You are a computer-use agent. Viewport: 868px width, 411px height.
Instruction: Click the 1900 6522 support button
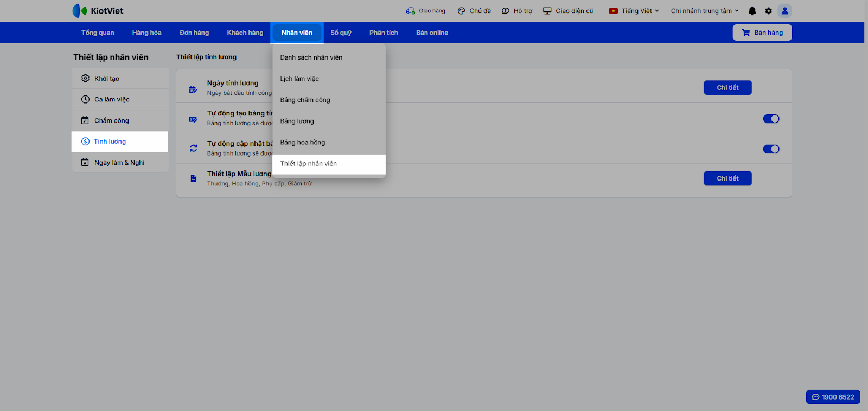(833, 397)
